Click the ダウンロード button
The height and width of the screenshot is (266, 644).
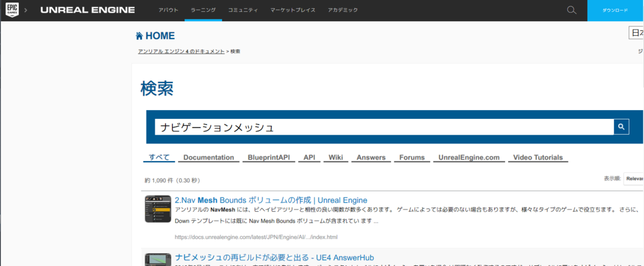coord(615,10)
